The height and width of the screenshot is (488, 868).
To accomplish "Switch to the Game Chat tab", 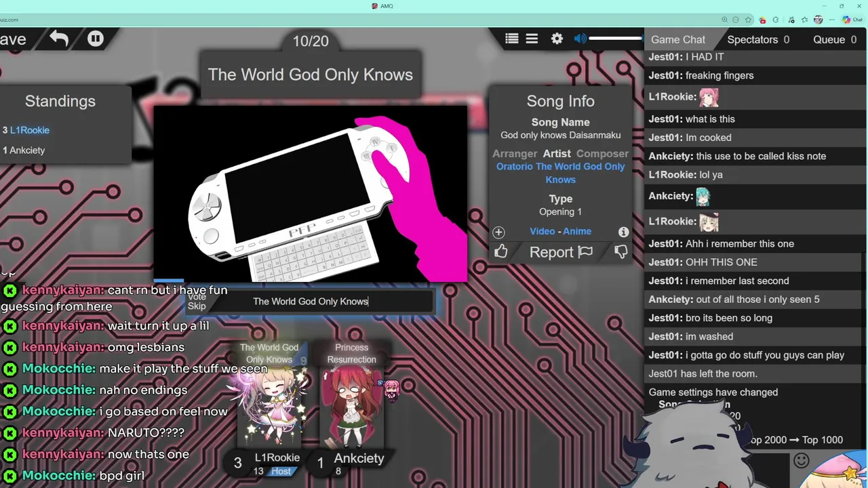I will click(678, 39).
